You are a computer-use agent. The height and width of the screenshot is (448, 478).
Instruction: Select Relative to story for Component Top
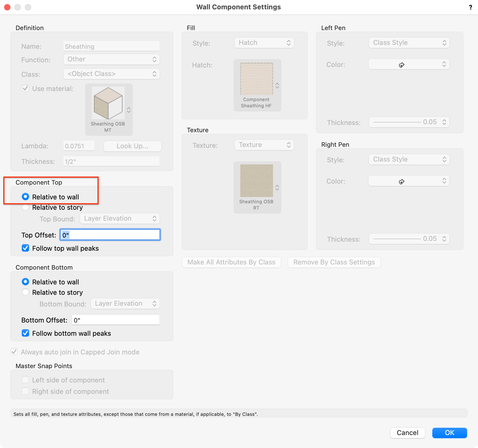click(25, 207)
